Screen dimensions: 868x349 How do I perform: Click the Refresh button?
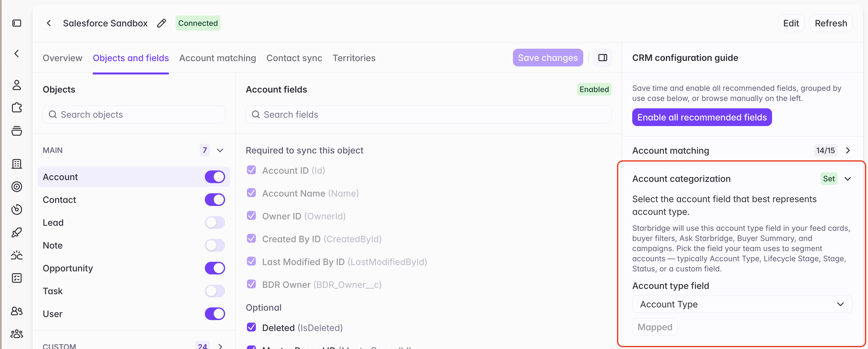(x=831, y=23)
